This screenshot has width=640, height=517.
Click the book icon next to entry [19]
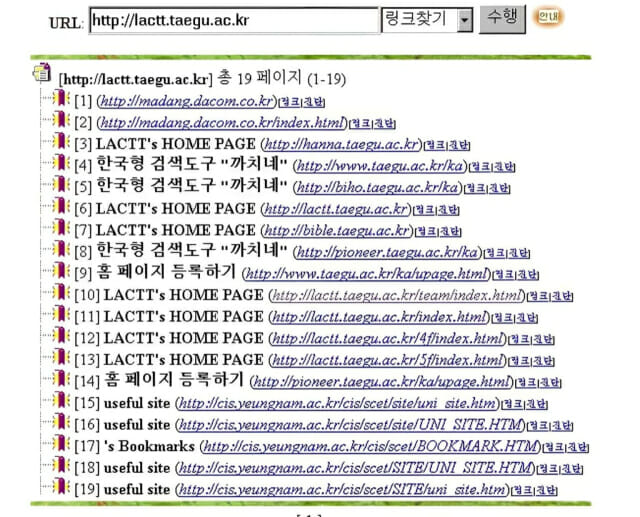click(x=62, y=489)
